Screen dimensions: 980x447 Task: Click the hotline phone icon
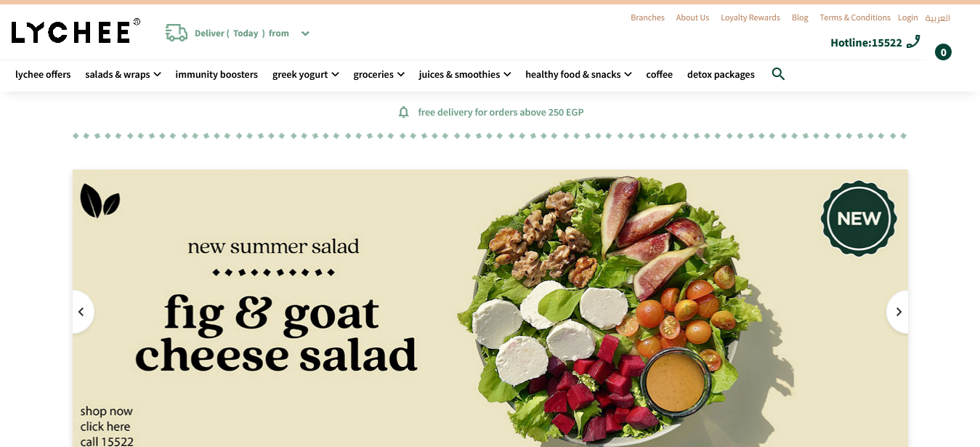[x=913, y=41]
